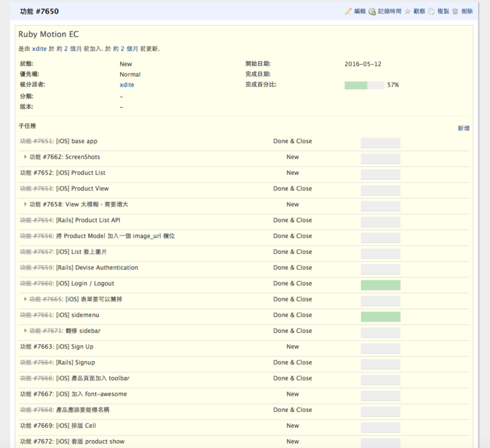Open issue #7656 Product Model image_url
The image size is (490, 448).
pyautogui.click(x=37, y=236)
